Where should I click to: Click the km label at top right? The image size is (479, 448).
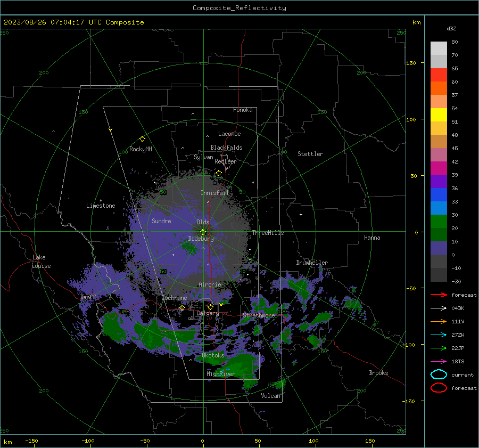(x=416, y=22)
